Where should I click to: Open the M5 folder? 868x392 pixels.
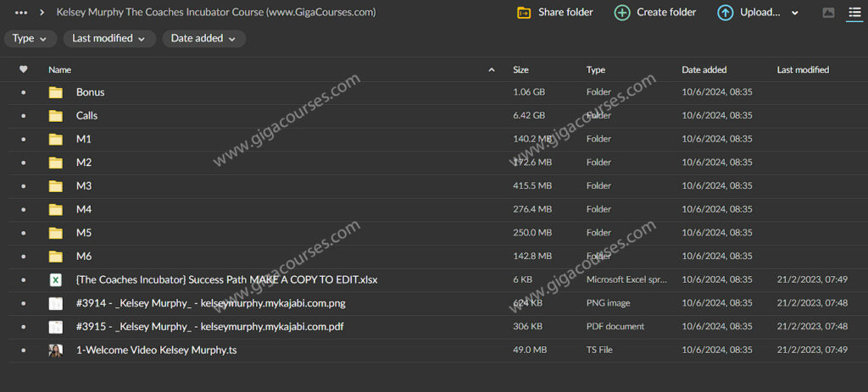[84, 233]
